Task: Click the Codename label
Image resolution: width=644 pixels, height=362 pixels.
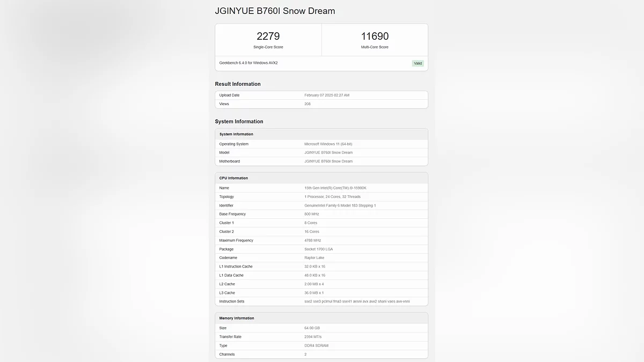Action: 228,257
